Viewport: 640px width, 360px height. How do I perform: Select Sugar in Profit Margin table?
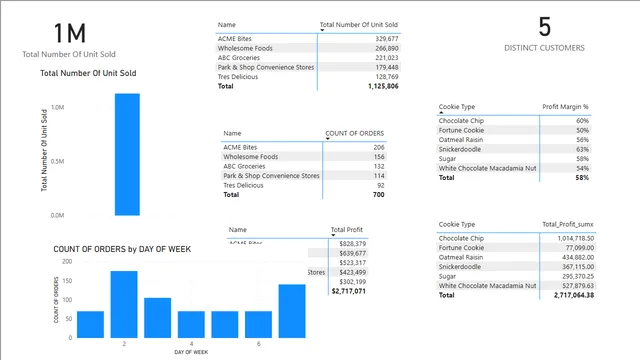click(447, 159)
